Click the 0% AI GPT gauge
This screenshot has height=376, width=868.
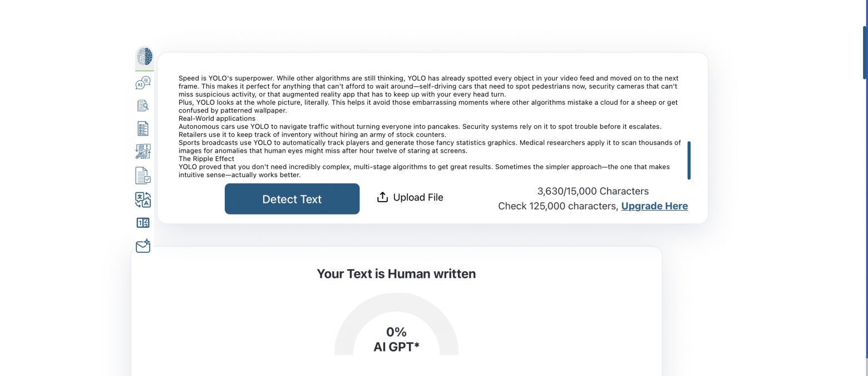pyautogui.click(x=396, y=331)
